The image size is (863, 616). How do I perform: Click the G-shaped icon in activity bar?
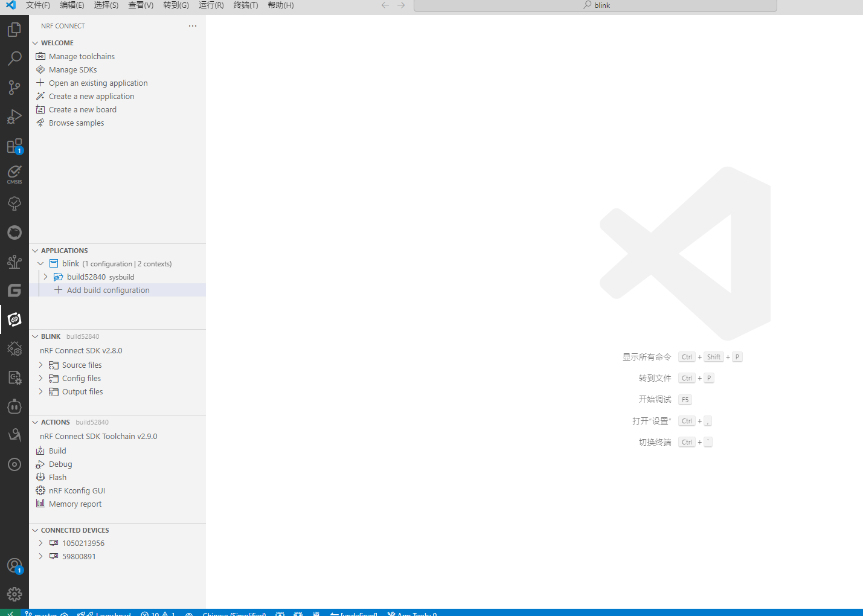click(x=14, y=290)
